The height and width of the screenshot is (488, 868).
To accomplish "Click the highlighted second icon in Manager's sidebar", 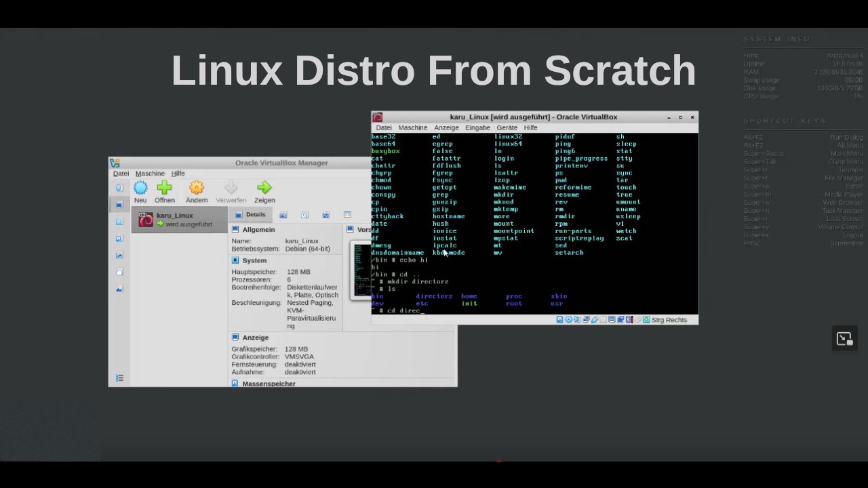I will tap(119, 204).
